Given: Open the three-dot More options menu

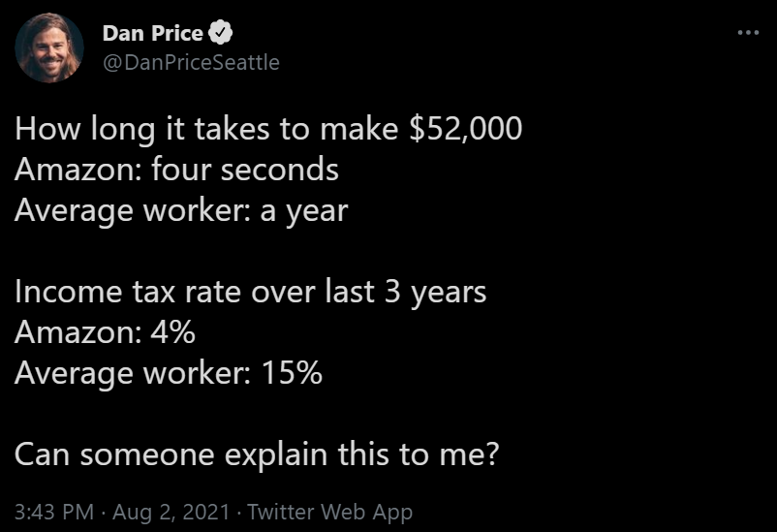Looking at the screenshot, I should (748, 33).
